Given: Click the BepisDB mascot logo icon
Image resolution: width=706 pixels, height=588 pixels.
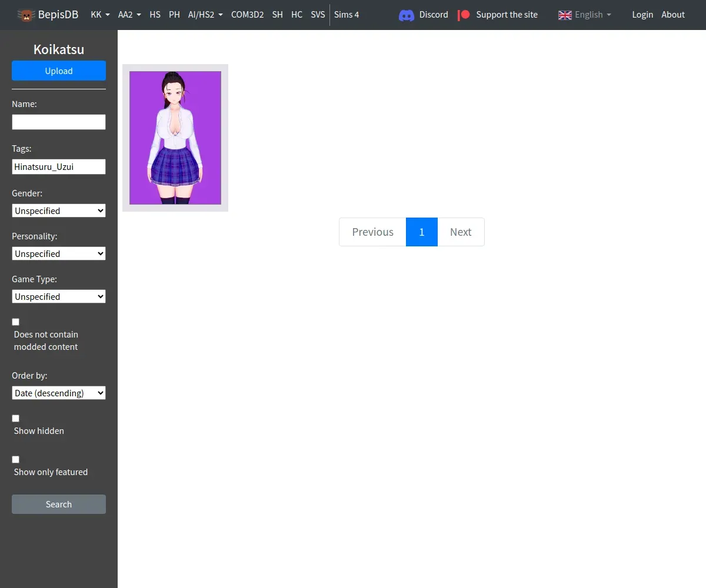Looking at the screenshot, I should 26,15.
